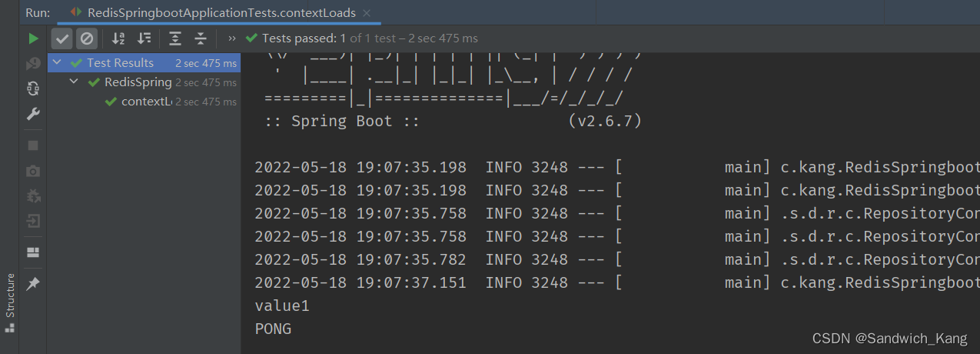Click the Tests passed status text

(x=370, y=38)
